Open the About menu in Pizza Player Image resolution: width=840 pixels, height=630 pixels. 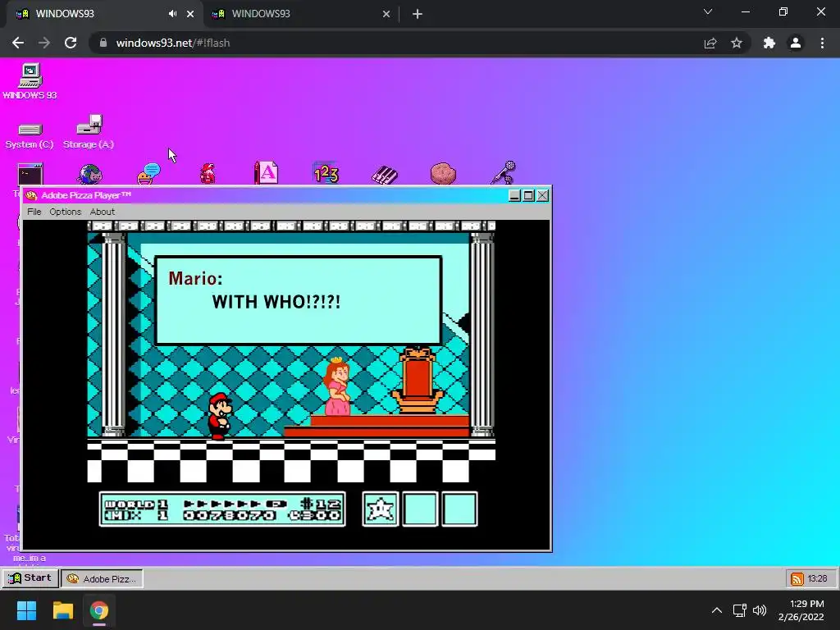(103, 212)
